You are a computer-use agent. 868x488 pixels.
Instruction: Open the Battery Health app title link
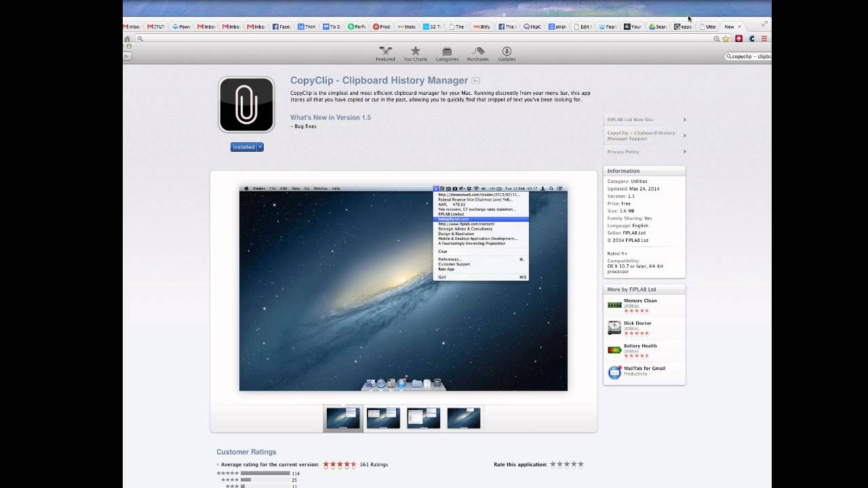pos(640,346)
